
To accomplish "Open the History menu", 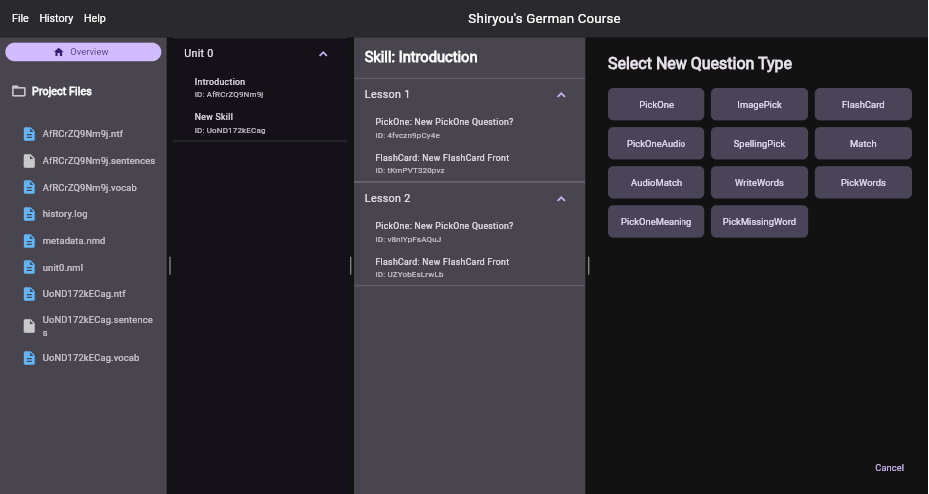I will pyautogui.click(x=56, y=18).
